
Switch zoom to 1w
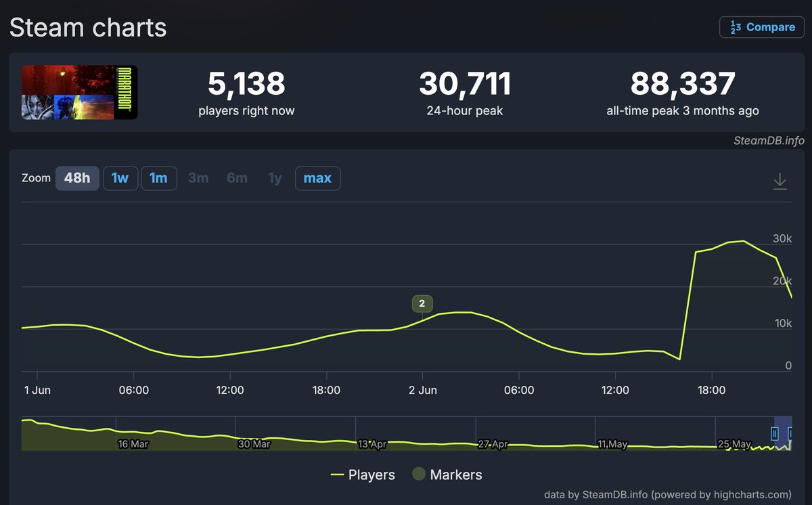tap(120, 178)
